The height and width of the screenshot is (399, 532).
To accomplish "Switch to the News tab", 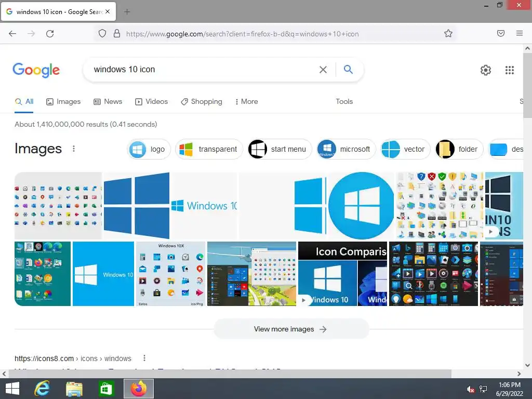I will pyautogui.click(x=108, y=101).
